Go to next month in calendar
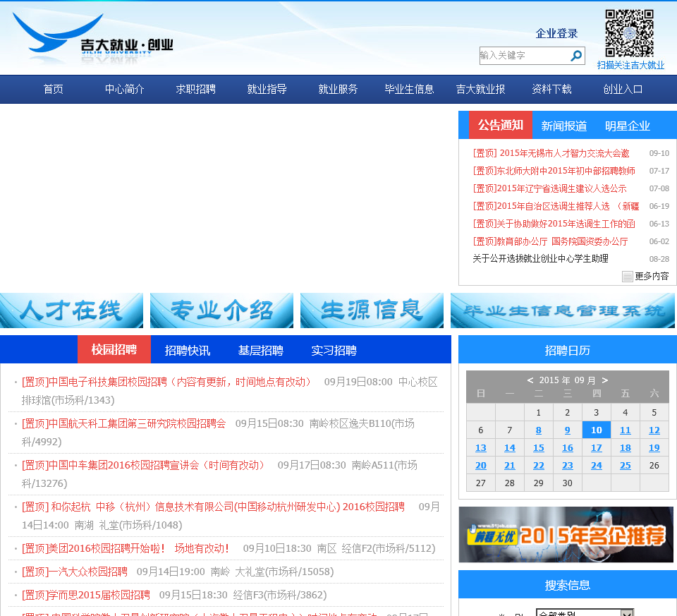The height and width of the screenshot is (616, 677). 605,380
